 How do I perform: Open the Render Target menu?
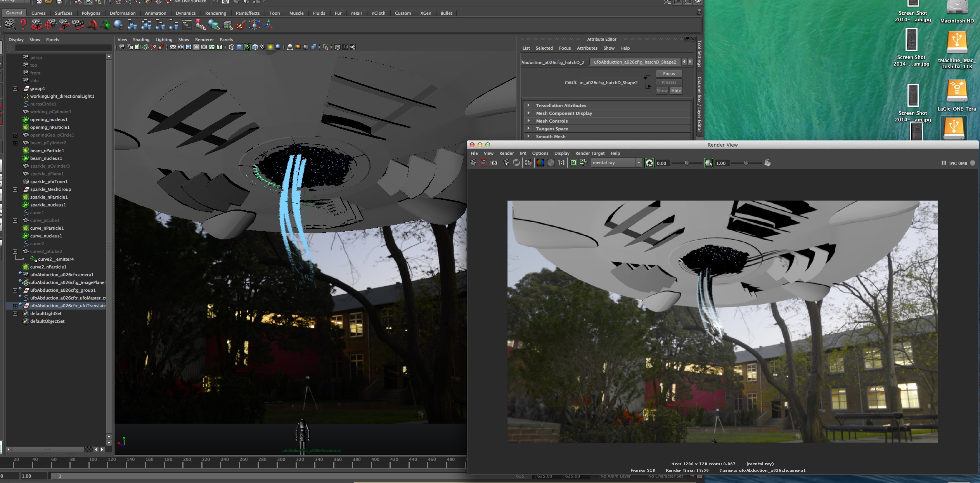pyautogui.click(x=590, y=153)
